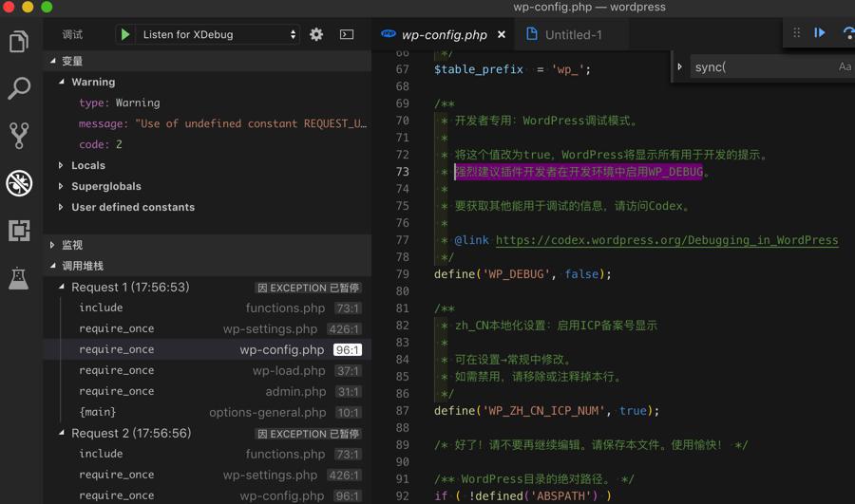Select Request 2 wp-settings.php 426:1 frame

(207, 475)
